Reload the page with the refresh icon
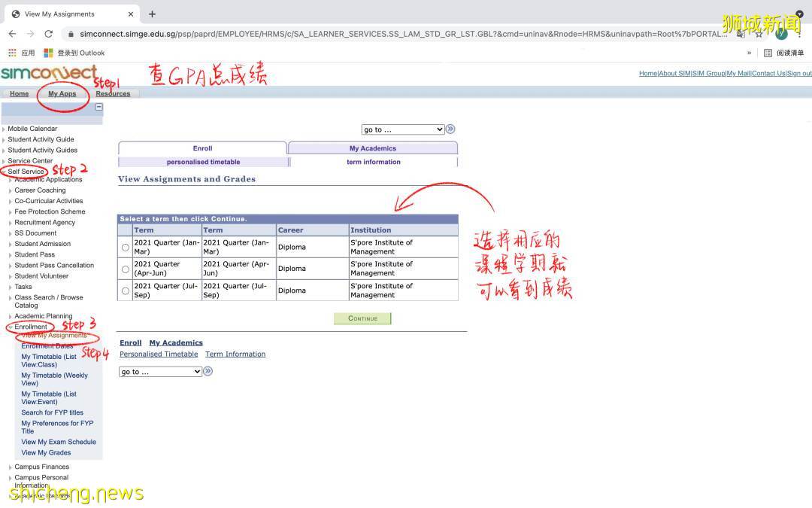812x508 pixels. 49,34
